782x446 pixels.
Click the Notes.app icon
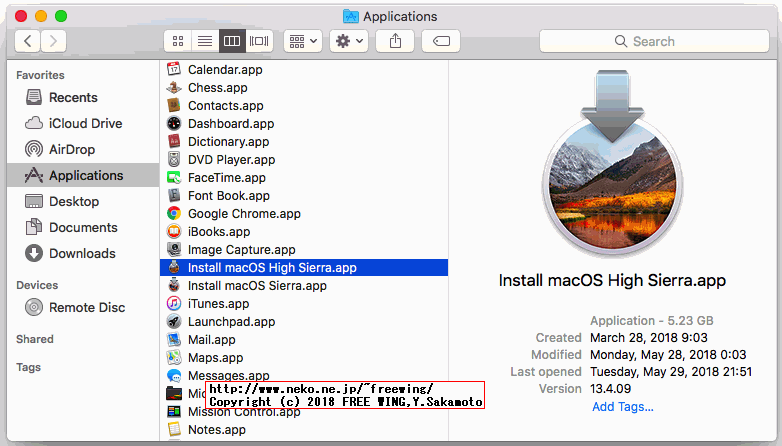(174, 429)
